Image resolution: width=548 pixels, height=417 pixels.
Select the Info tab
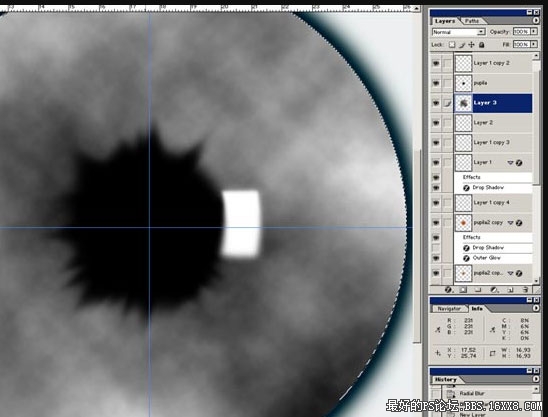pos(477,308)
